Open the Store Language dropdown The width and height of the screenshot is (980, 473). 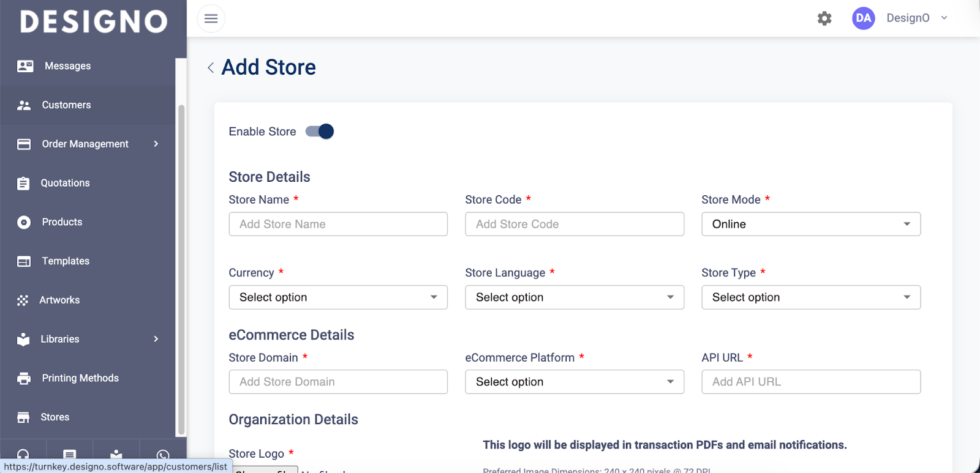pyautogui.click(x=574, y=297)
